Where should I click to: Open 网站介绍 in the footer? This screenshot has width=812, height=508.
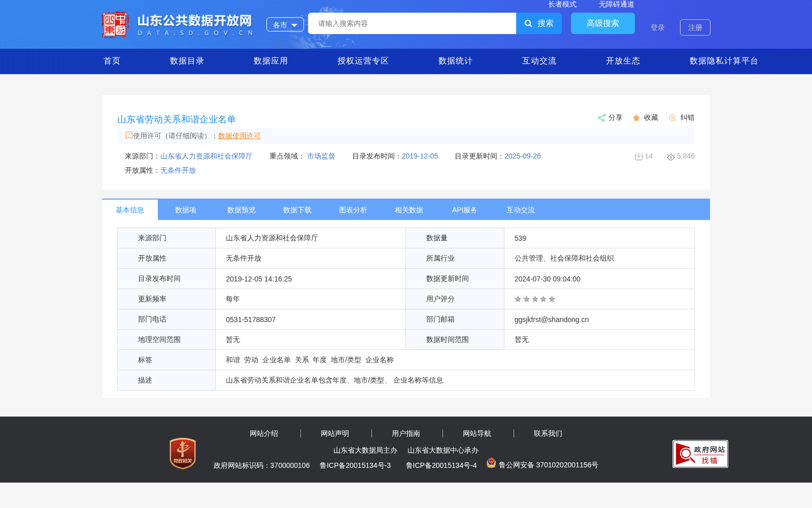(264, 433)
